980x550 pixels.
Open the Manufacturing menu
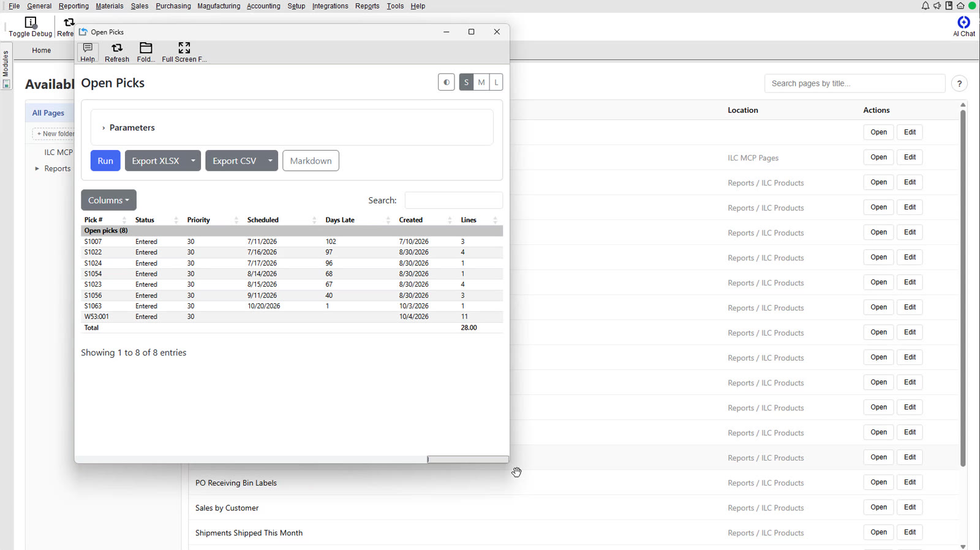tap(219, 6)
